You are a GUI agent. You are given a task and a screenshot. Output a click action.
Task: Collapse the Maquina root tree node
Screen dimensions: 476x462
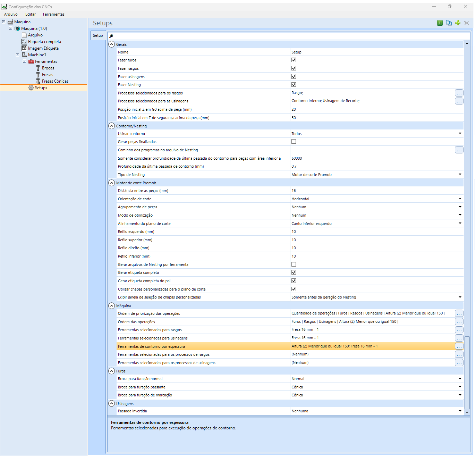tap(4, 22)
